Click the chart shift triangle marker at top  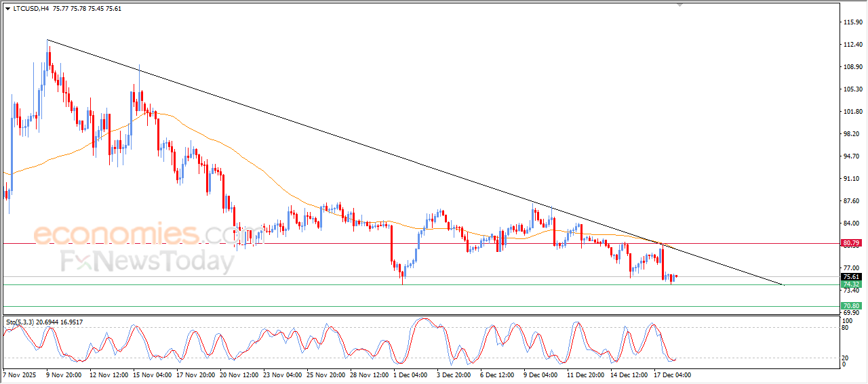pos(679,5)
